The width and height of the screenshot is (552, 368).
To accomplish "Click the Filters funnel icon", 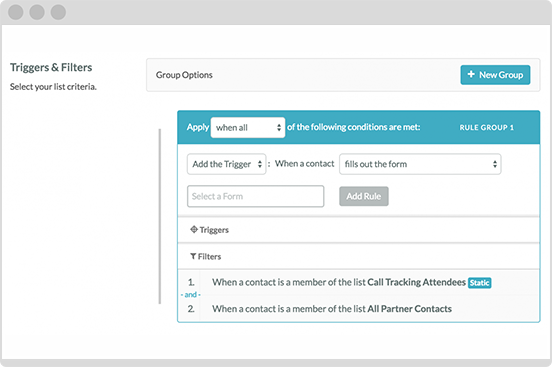I will (193, 256).
